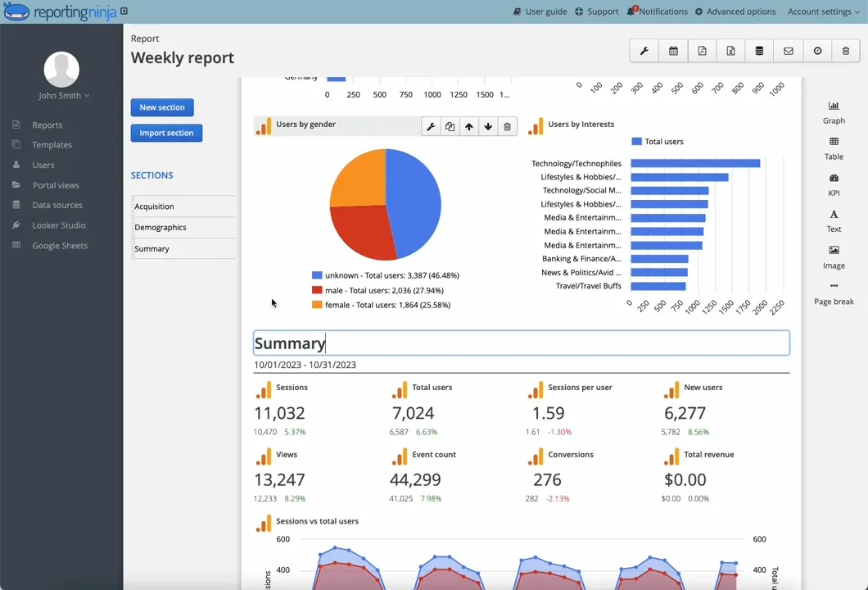
Task: Click the Import section button
Action: [166, 133]
